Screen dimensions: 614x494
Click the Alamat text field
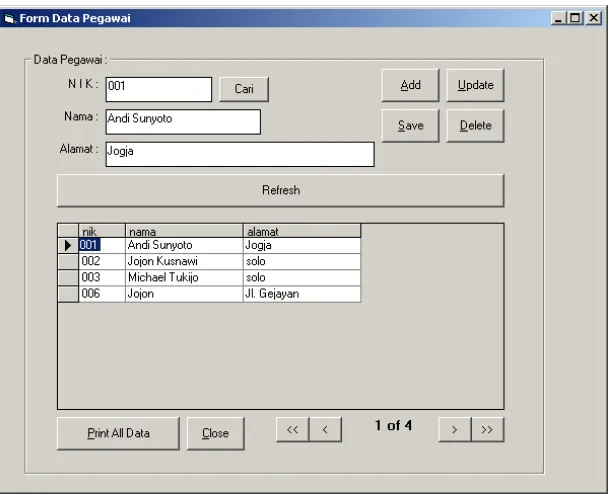pos(240,154)
